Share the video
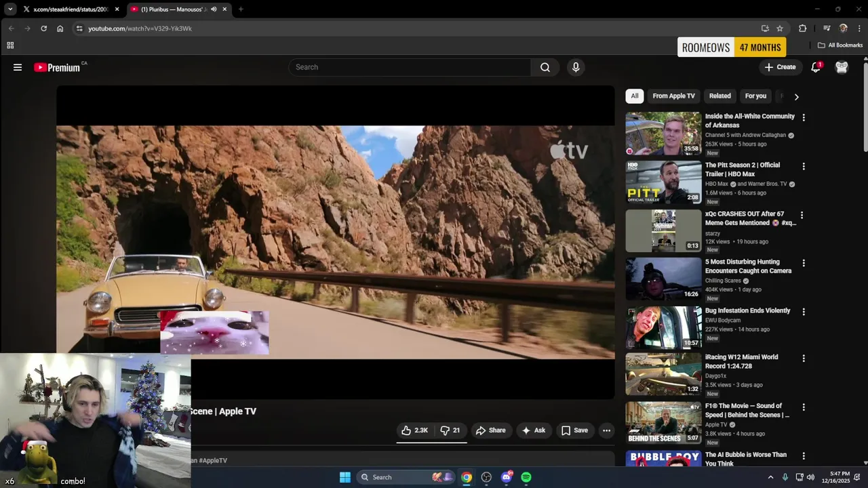The width and height of the screenshot is (868, 488). [x=490, y=430]
